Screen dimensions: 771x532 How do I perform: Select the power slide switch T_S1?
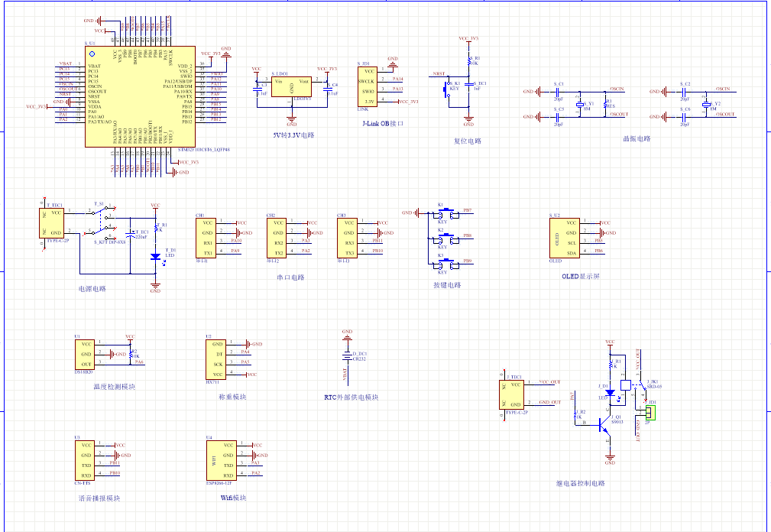point(101,222)
